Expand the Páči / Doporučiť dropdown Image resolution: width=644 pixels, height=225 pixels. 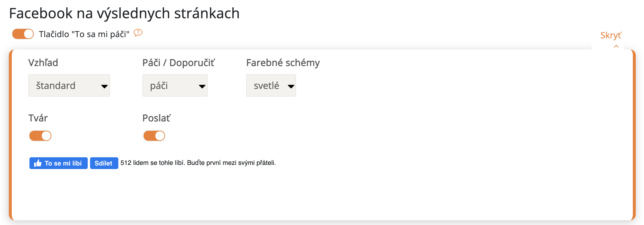coord(175,85)
